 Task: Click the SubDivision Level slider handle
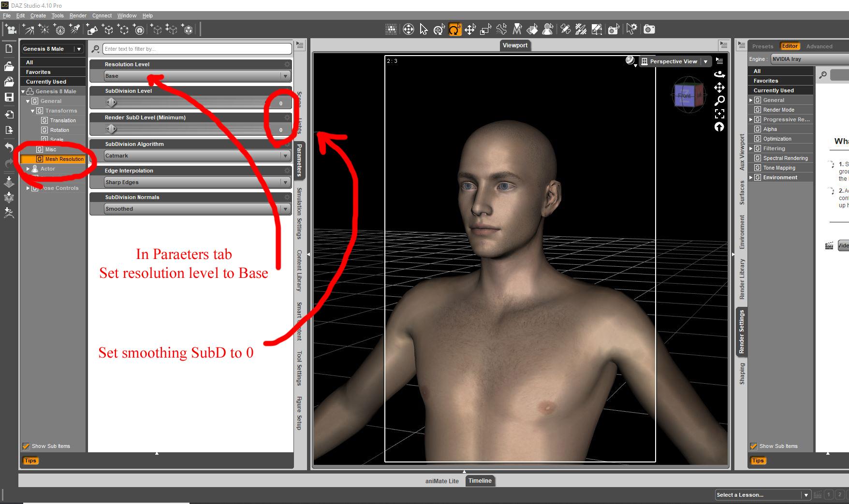(x=111, y=102)
